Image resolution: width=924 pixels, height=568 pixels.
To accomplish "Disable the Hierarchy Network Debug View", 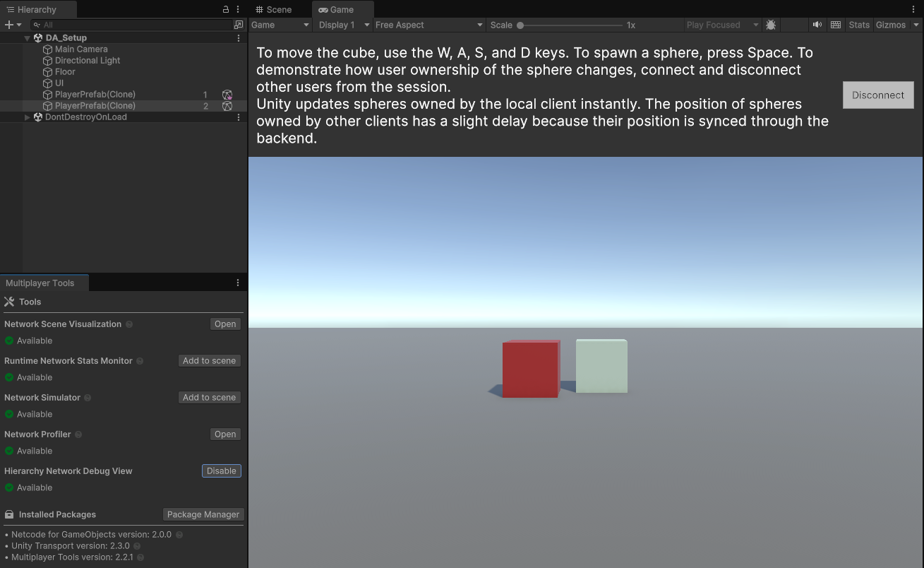I will (x=221, y=471).
